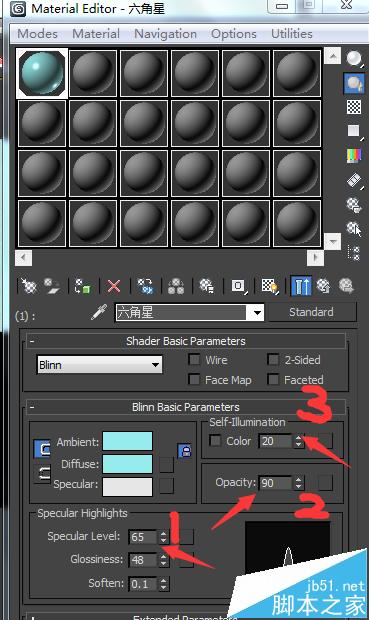Toggle the Show End Result icon
The width and height of the screenshot is (369, 620).
point(301,285)
